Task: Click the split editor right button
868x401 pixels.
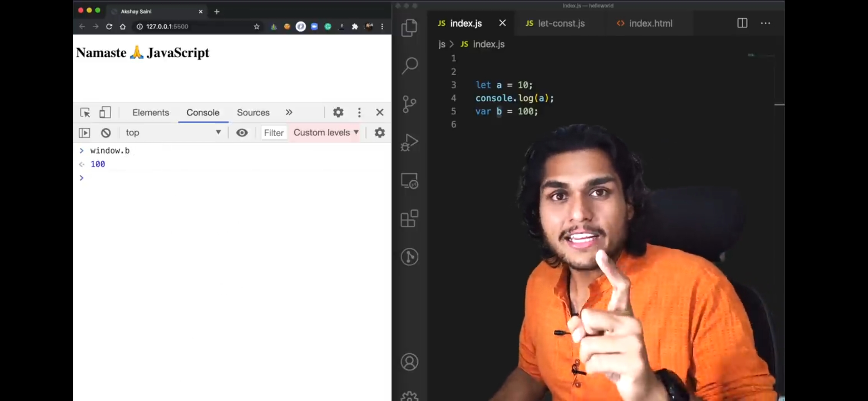Action: click(742, 23)
